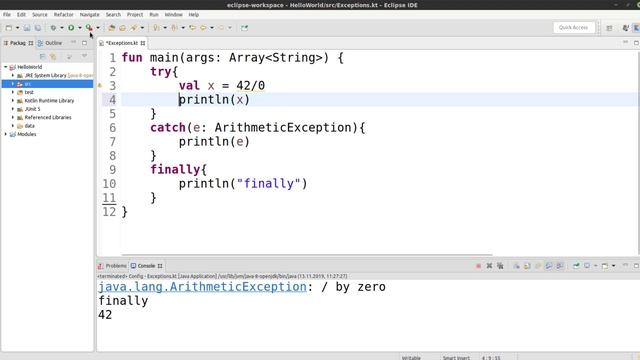Expand the Referenced Libraries node
The height and width of the screenshot is (360, 640).
[x=13, y=117]
